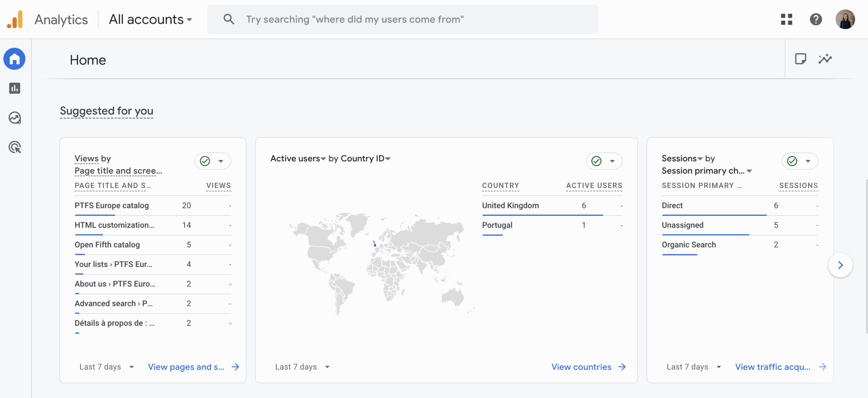868x398 pixels.
Task: Click the VIEWS column header
Action: tap(219, 185)
